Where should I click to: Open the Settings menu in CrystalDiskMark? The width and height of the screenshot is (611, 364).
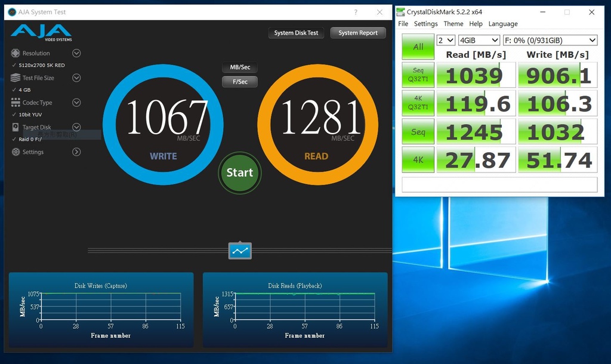pos(425,24)
